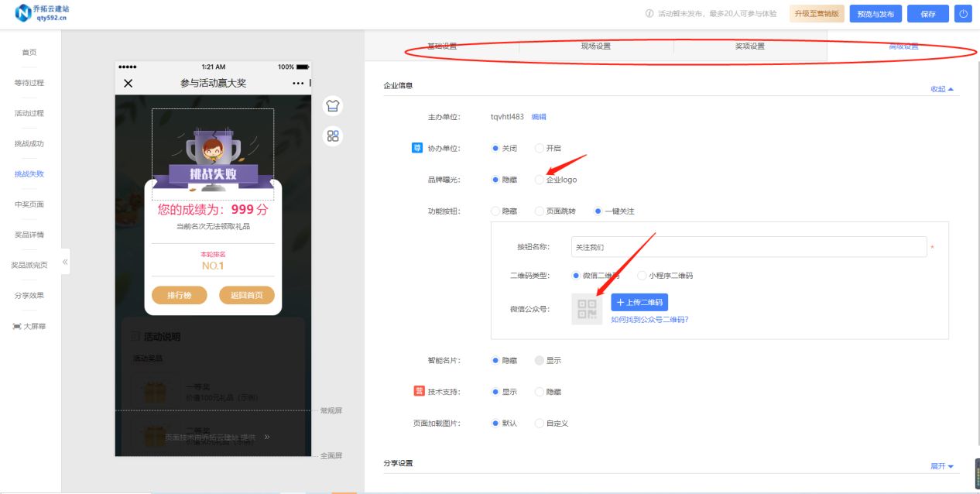Collapse the left sidebar with double-arrow toggle
The height and width of the screenshot is (494, 980).
point(66,262)
